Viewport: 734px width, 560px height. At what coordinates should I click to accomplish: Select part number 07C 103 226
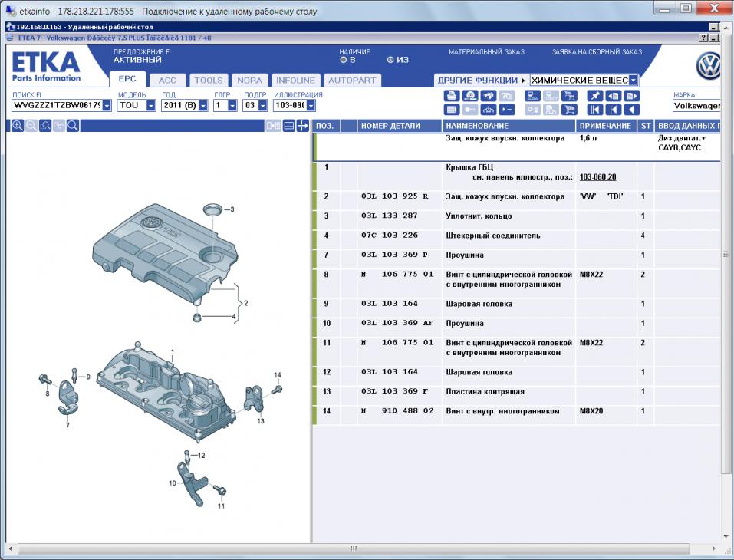[x=389, y=236]
